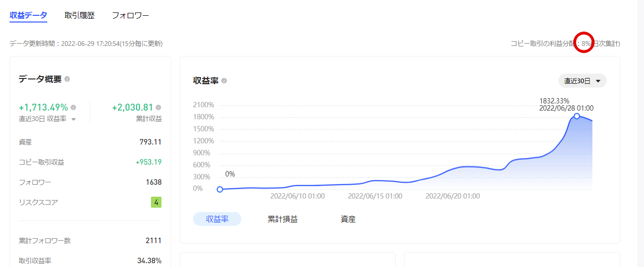Go to the フォロワー tab
This screenshot has height=267, width=644.
[x=130, y=15]
